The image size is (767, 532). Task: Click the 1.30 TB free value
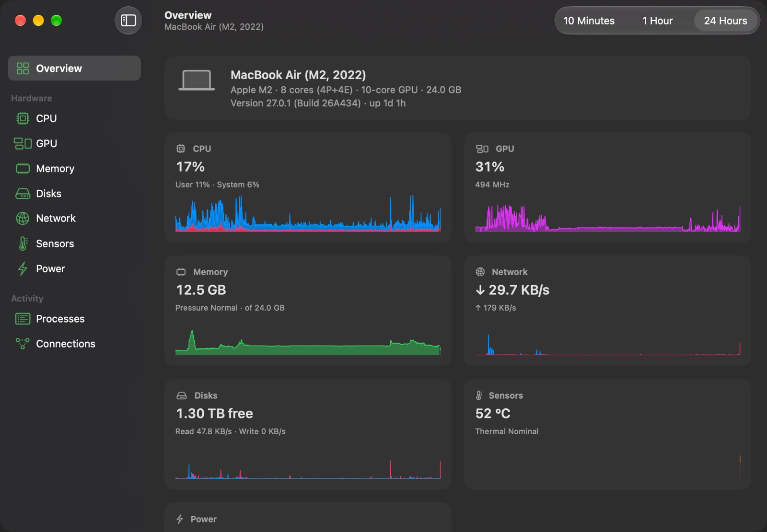pos(214,414)
